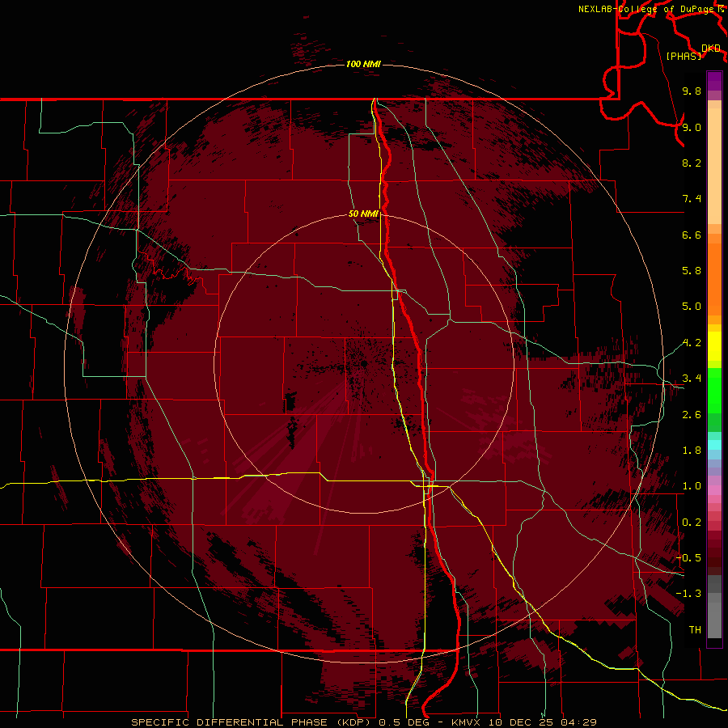This screenshot has height=728, width=728.
Task: Click the 3.4 scale value
Action: tap(692, 379)
